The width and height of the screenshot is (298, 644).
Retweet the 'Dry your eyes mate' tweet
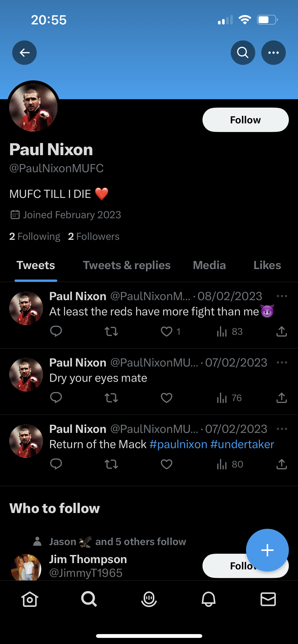click(x=111, y=398)
